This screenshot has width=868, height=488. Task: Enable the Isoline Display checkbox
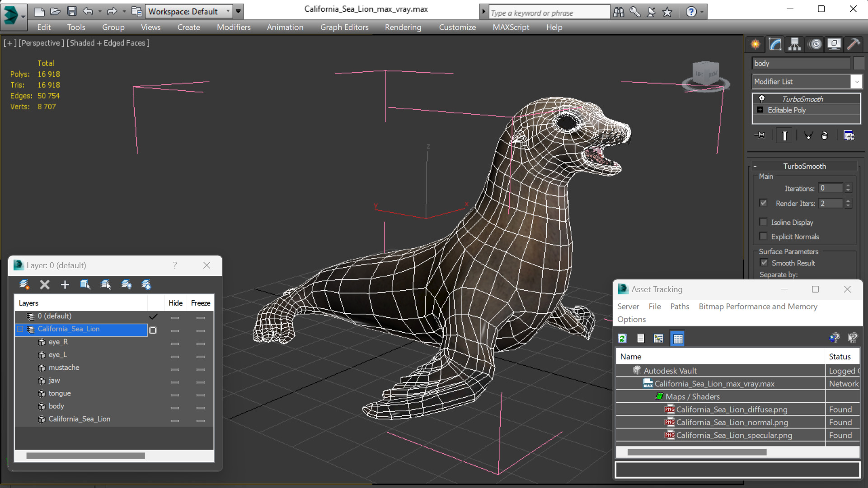point(764,222)
